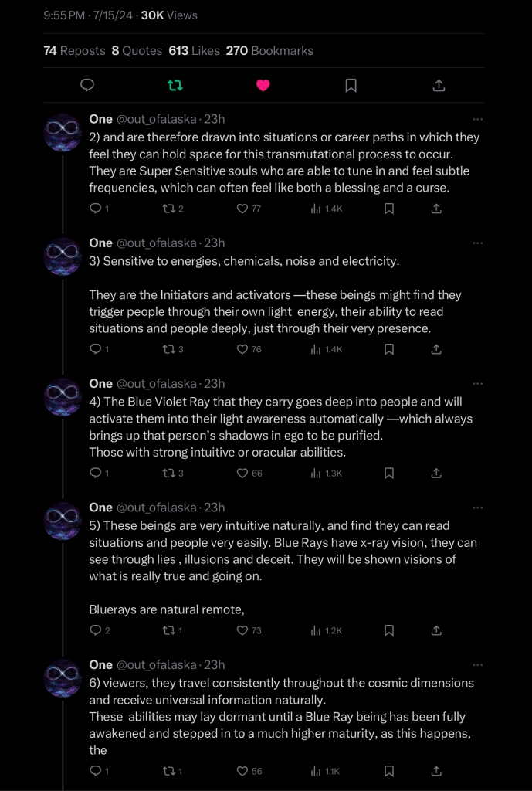Bookmark the main post
Image resolution: width=532 pixels, height=791 pixels.
pyautogui.click(x=351, y=85)
